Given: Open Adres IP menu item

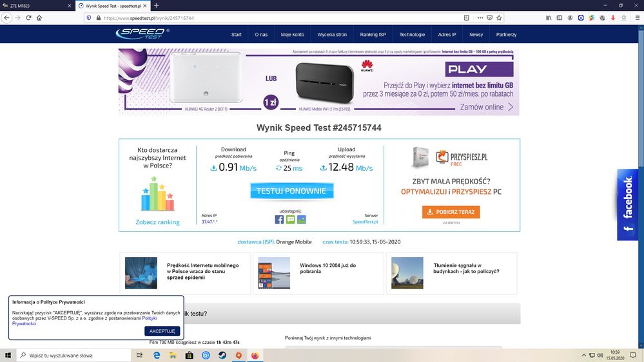Looking at the screenshot, I should (447, 35).
